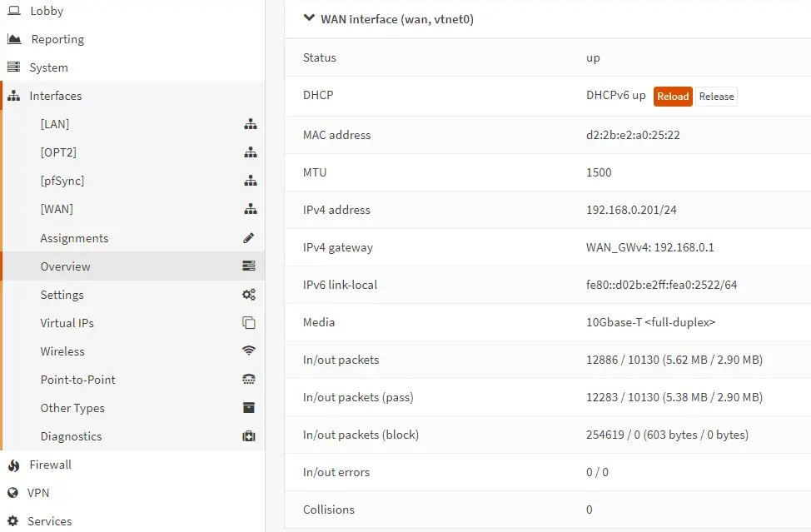Collapse the Interfaces menu
811x532 pixels.
pyautogui.click(x=55, y=96)
